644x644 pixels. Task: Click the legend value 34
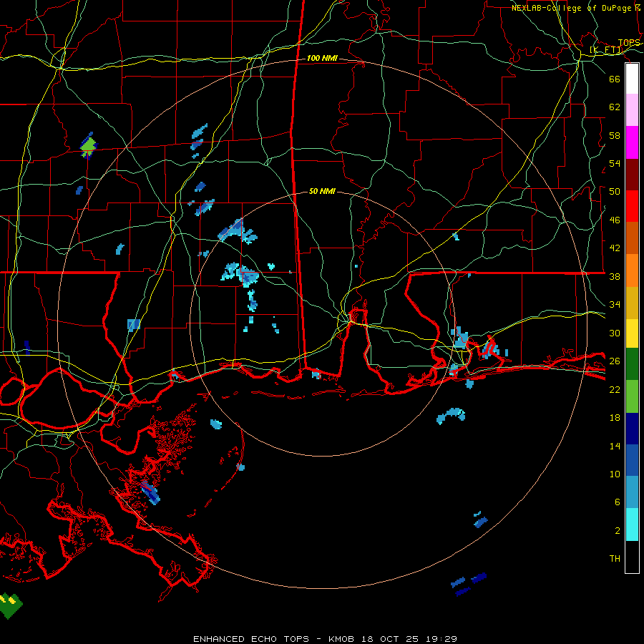pyautogui.click(x=615, y=304)
